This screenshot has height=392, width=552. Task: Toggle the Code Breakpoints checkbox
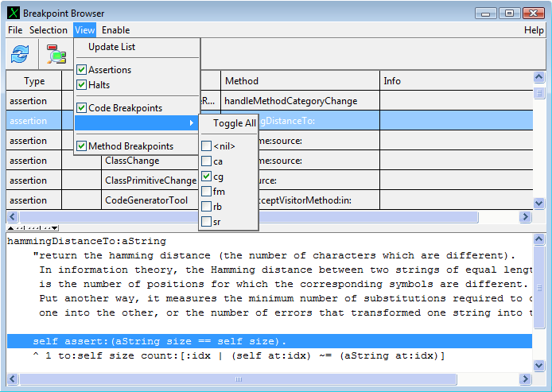pos(82,107)
